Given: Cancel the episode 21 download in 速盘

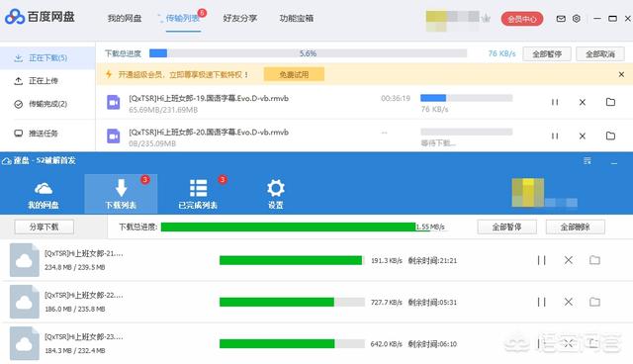Looking at the screenshot, I should tap(569, 260).
